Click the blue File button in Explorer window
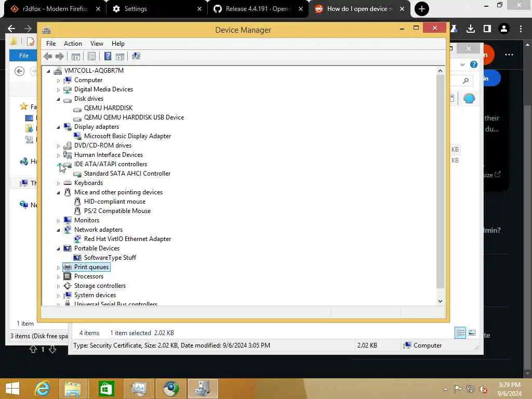Viewport: 532px width, 399px height. pyautogui.click(x=23, y=56)
